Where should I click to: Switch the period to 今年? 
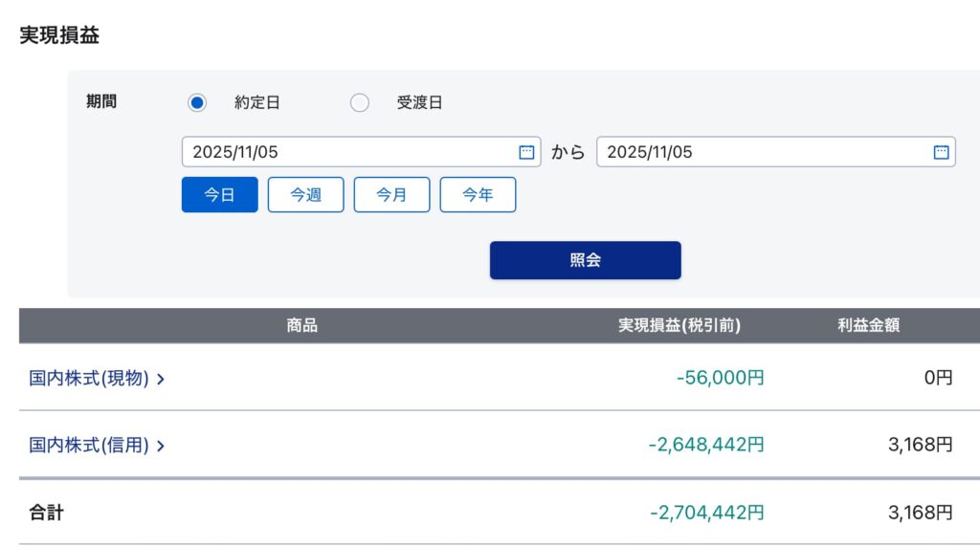(478, 195)
